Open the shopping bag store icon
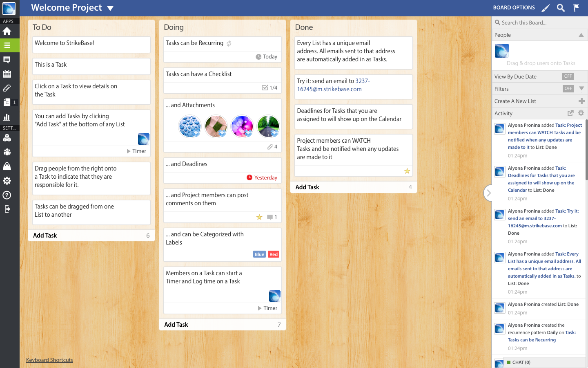Viewport: 588px width, 368px height. click(x=7, y=166)
